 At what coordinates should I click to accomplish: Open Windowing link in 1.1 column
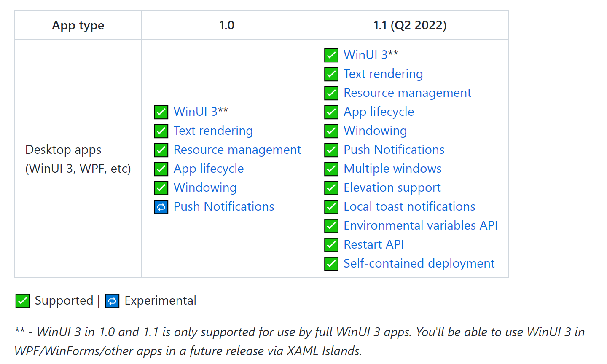(375, 131)
